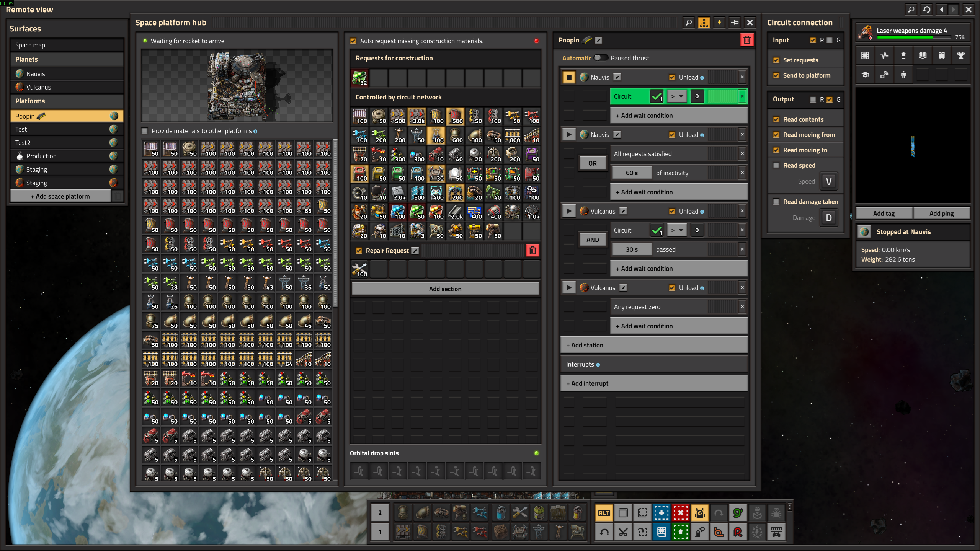Uncheck Read contents

(776, 119)
